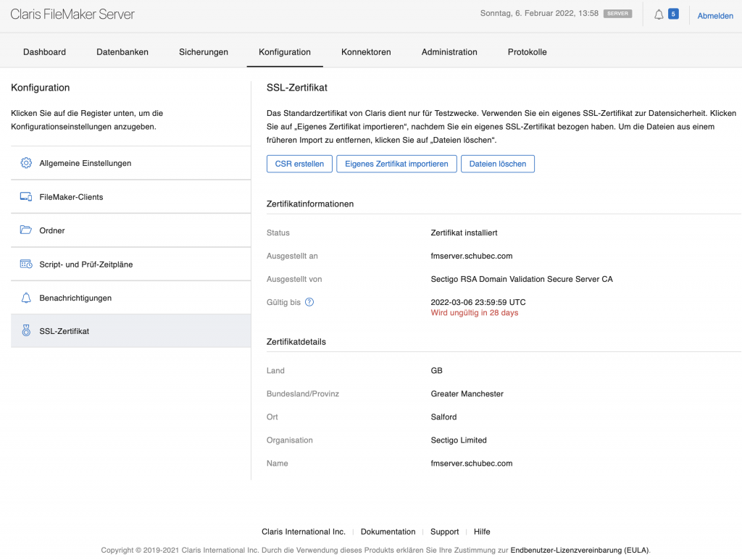This screenshot has width=742, height=560.
Task: Click the Ort value Salford
Action: (x=444, y=417)
